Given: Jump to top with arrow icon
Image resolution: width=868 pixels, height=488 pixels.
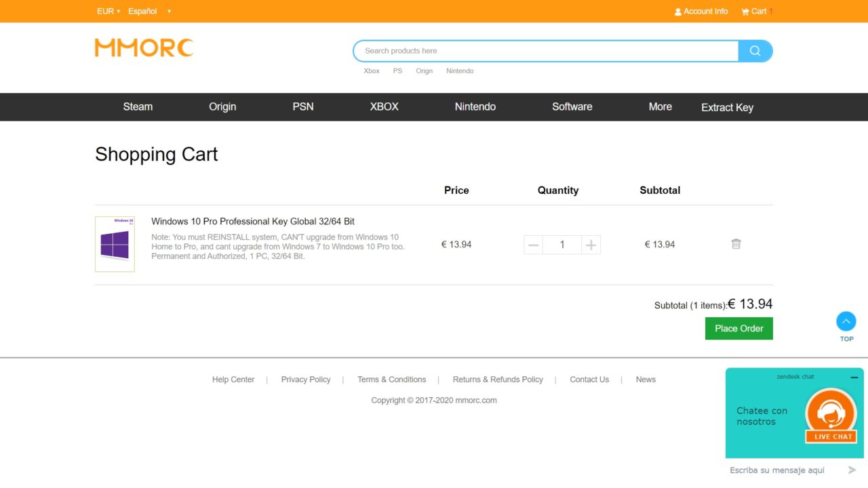Looking at the screenshot, I should coord(846,321).
